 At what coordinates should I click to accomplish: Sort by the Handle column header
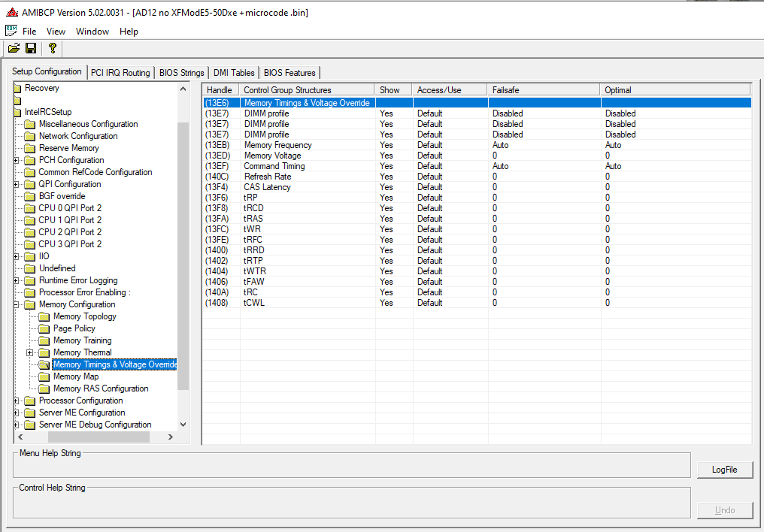pyautogui.click(x=221, y=89)
